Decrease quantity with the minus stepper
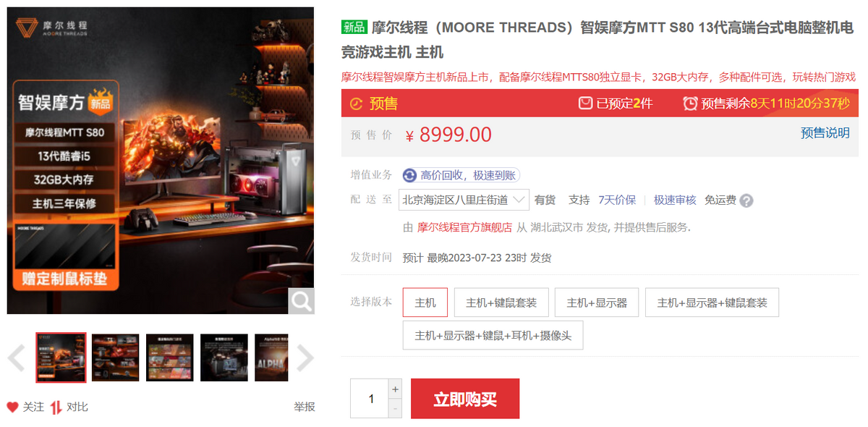The image size is (868, 427). [x=395, y=408]
